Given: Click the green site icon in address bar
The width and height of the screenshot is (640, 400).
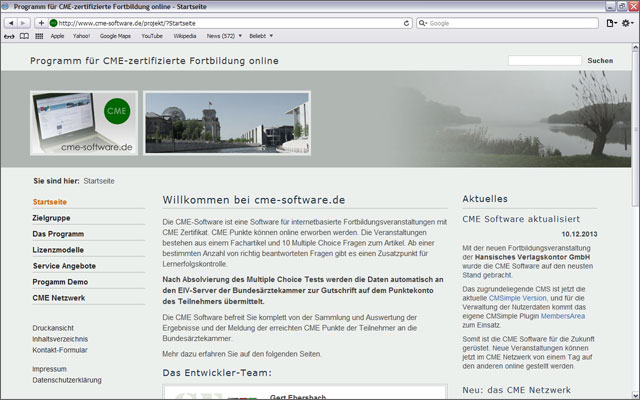Looking at the screenshot, I should pos(53,23).
